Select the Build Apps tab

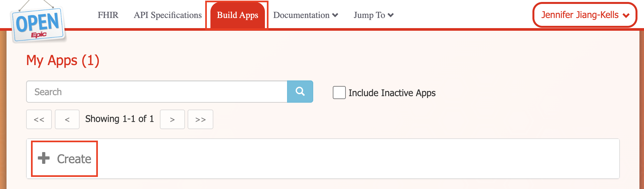tap(237, 15)
